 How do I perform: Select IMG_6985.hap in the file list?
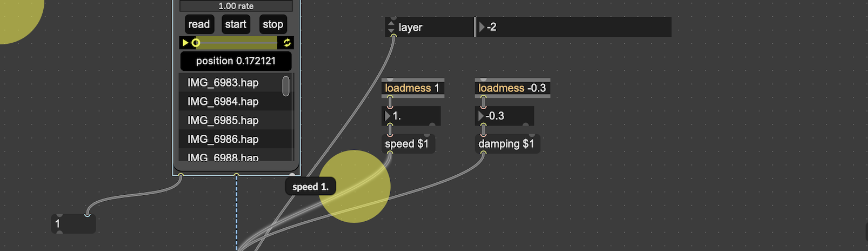[223, 121]
